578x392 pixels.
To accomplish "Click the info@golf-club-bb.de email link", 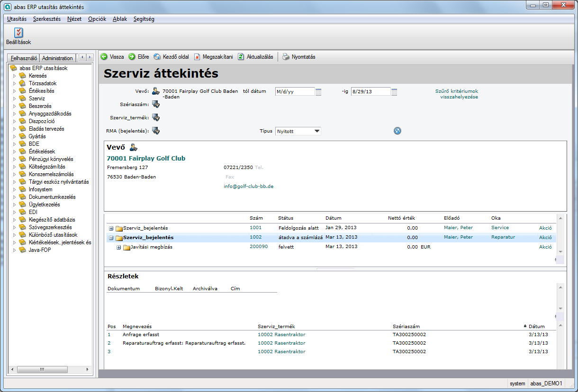I will click(x=249, y=186).
